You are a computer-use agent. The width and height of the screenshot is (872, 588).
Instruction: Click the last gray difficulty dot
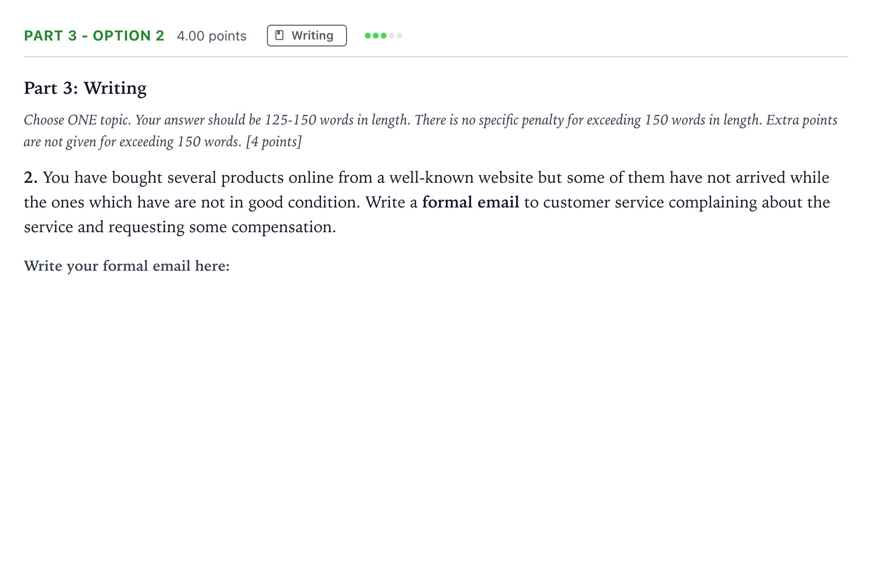pos(399,36)
